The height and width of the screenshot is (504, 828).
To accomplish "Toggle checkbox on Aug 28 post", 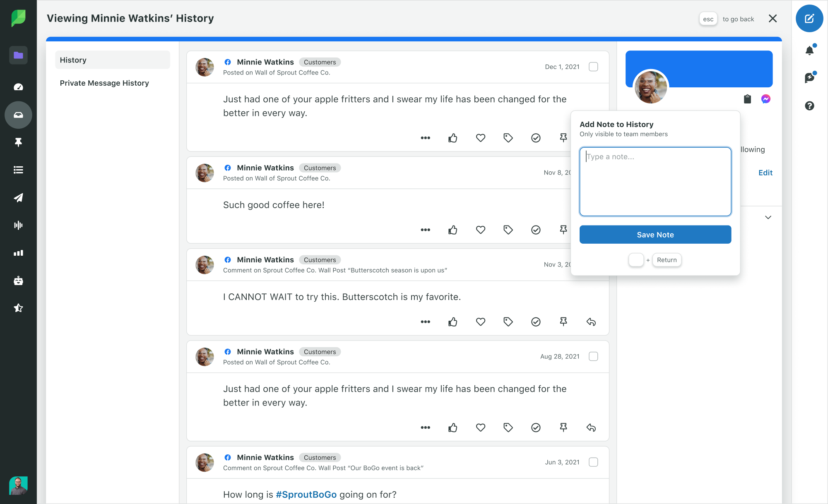I will click(593, 356).
